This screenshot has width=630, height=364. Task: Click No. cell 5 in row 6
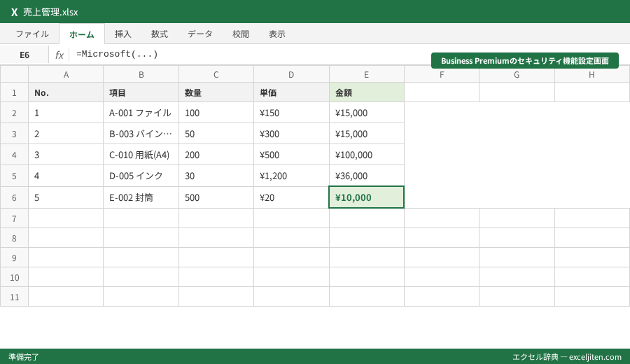[x=66, y=197]
